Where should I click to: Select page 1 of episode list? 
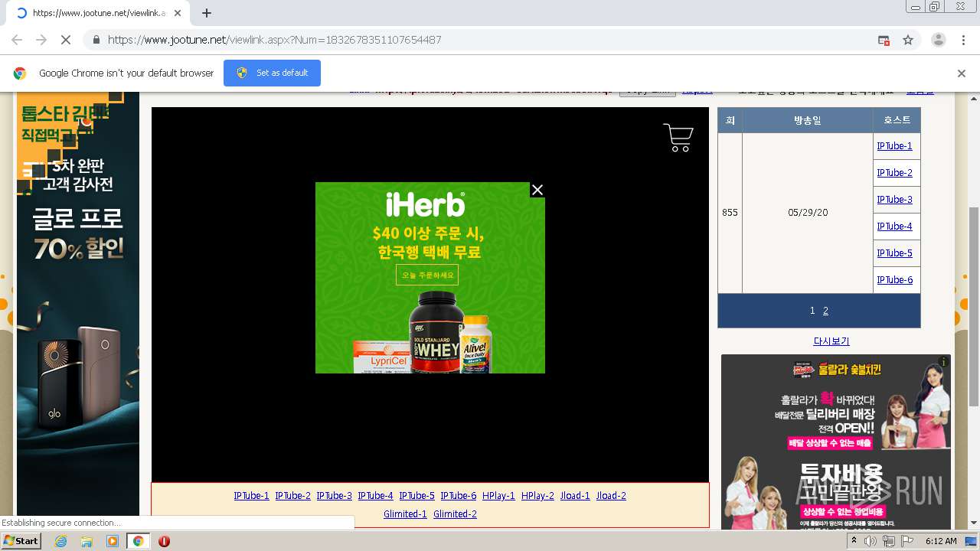click(x=812, y=311)
